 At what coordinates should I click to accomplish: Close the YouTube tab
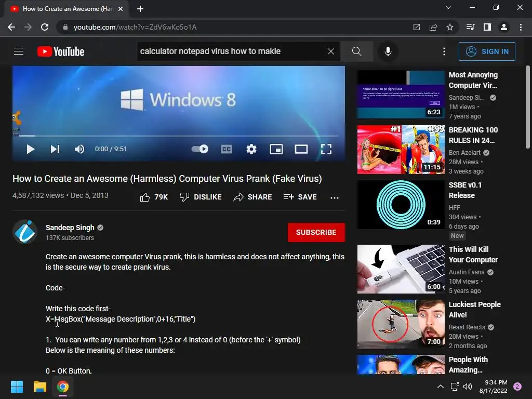(x=121, y=9)
